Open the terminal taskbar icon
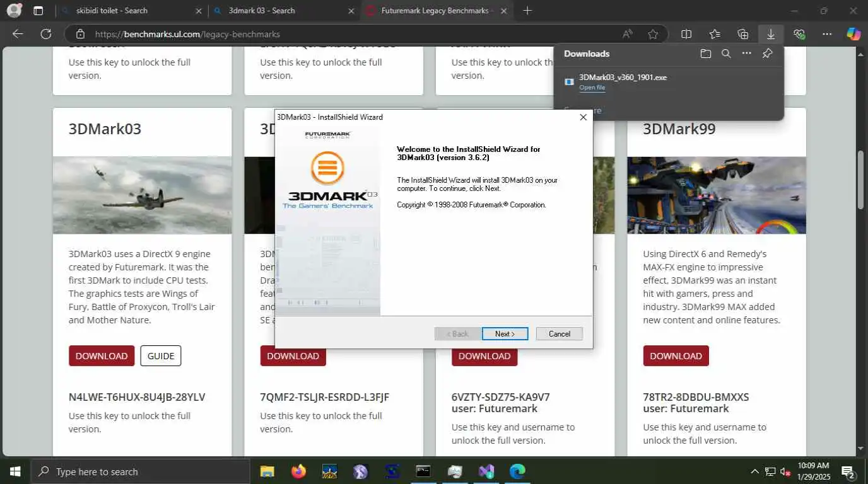The width and height of the screenshot is (868, 484). coord(423,471)
